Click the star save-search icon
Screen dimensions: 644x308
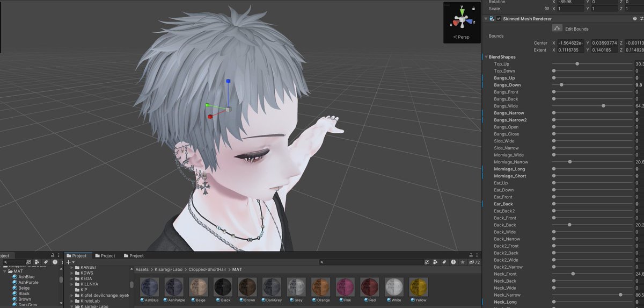(463, 262)
